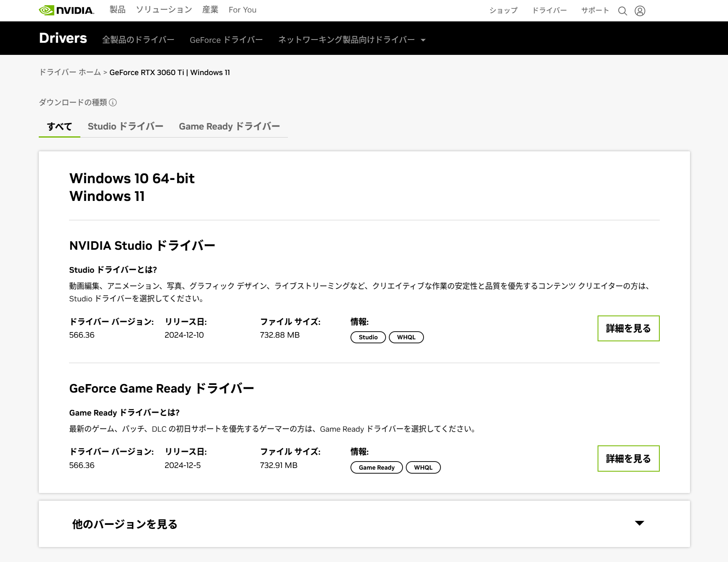Open GeForce ドライバー nav item
Image resolution: width=728 pixels, height=562 pixels.
[x=226, y=40]
